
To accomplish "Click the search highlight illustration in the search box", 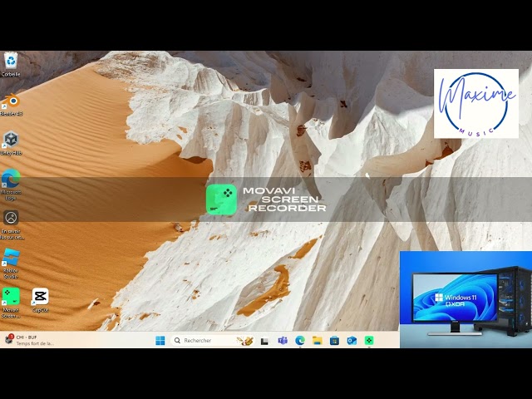I will (x=245, y=340).
